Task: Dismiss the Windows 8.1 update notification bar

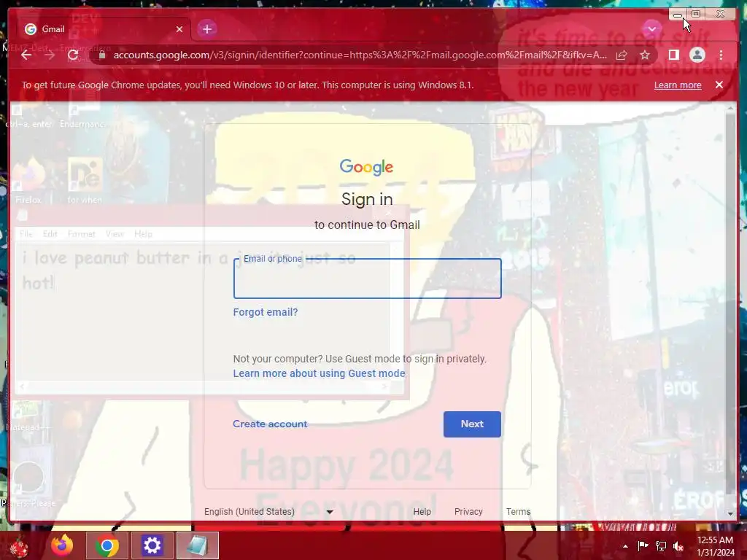Action: 719,85
